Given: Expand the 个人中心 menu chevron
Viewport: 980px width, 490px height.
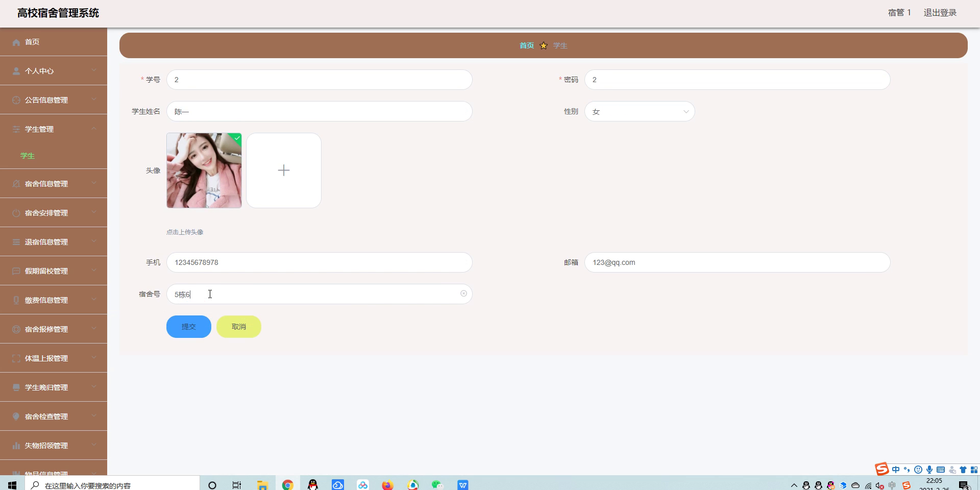Looking at the screenshot, I should click(94, 70).
